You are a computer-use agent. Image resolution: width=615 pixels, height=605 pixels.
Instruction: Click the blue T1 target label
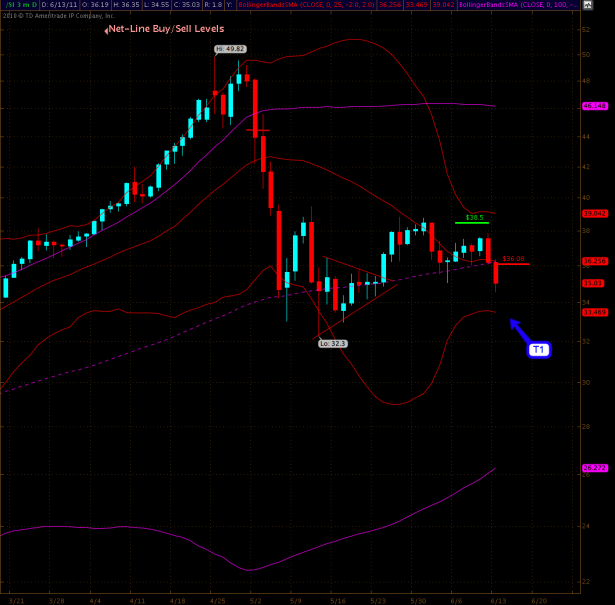point(537,350)
